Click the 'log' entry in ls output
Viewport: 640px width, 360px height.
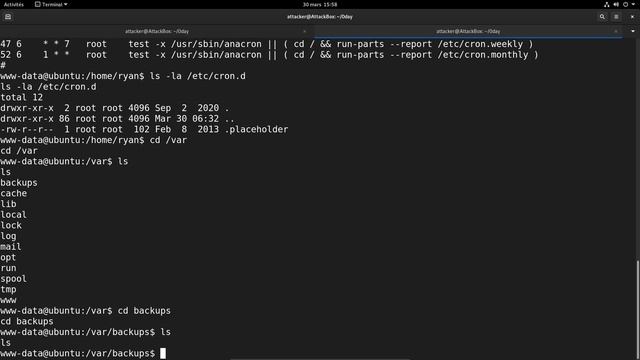[8, 236]
